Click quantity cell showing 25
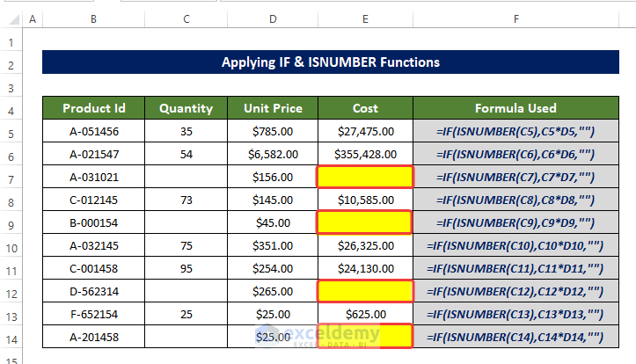This screenshot has height=364, width=636. coord(186,314)
